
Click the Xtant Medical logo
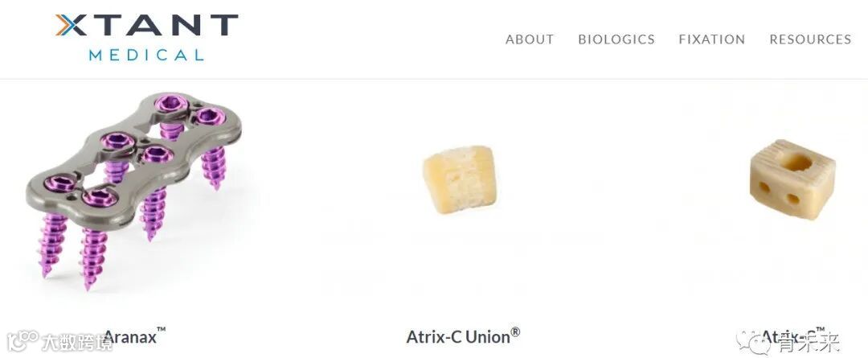point(147,37)
